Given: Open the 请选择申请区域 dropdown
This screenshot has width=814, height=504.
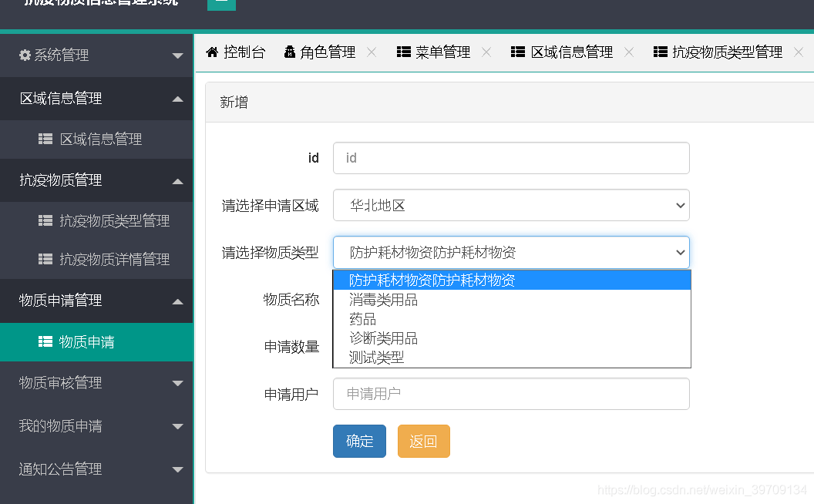Looking at the screenshot, I should click(511, 206).
